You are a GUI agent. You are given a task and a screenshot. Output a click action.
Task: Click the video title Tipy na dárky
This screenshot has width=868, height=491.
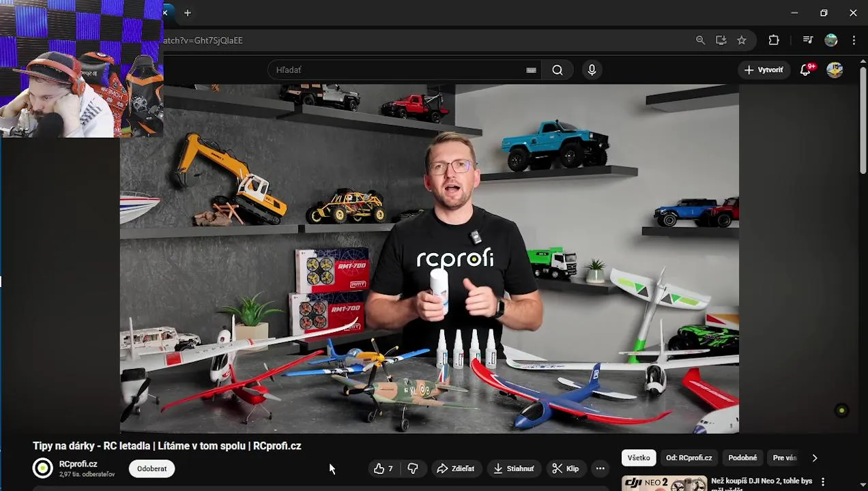167,446
